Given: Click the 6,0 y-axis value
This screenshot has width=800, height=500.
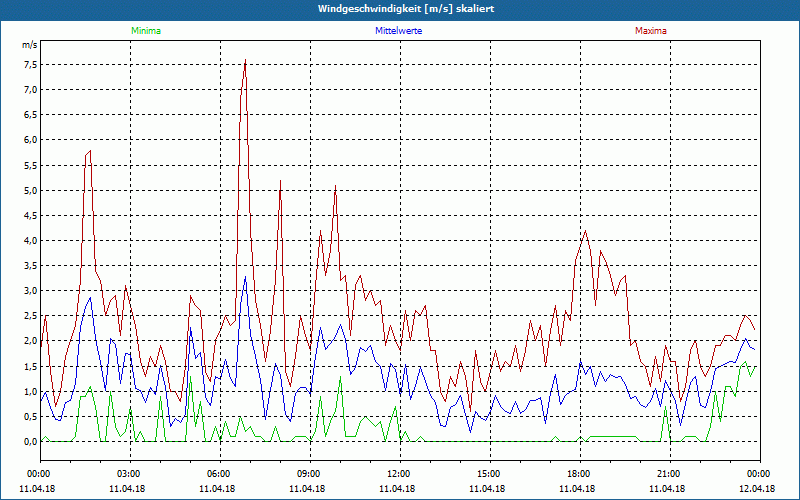Looking at the screenshot, I should point(31,140).
